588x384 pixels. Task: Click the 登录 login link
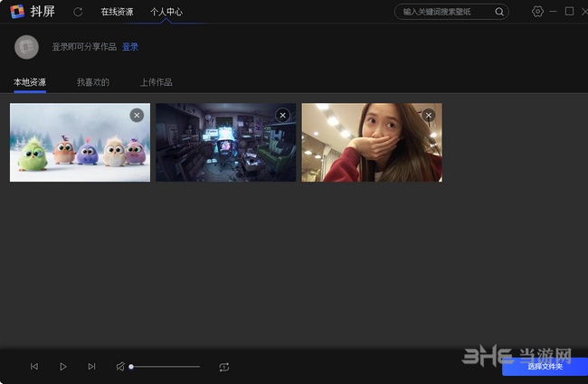coord(130,47)
